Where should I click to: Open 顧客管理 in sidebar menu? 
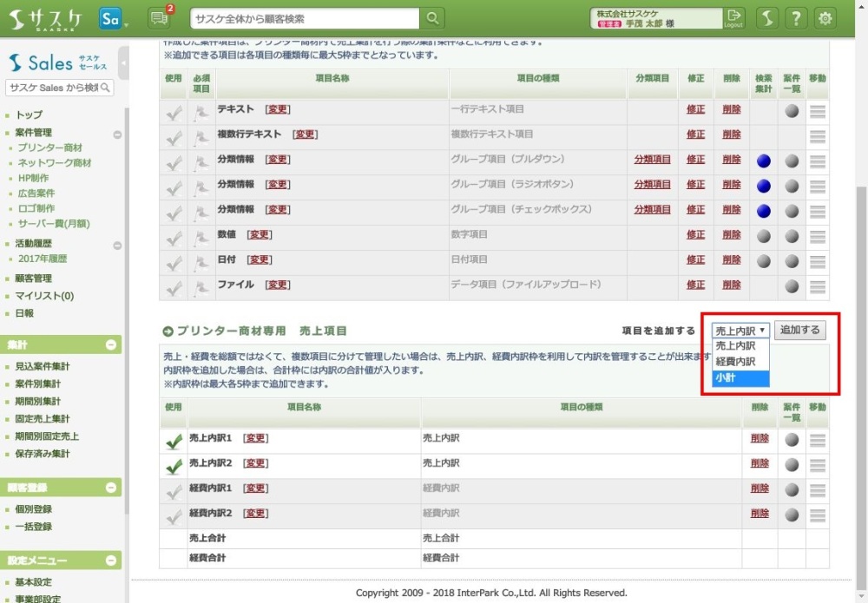pos(34,279)
